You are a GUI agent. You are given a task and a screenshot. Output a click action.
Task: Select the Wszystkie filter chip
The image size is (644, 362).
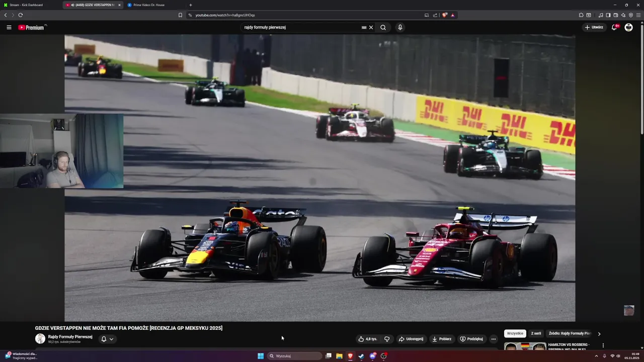coord(515,333)
